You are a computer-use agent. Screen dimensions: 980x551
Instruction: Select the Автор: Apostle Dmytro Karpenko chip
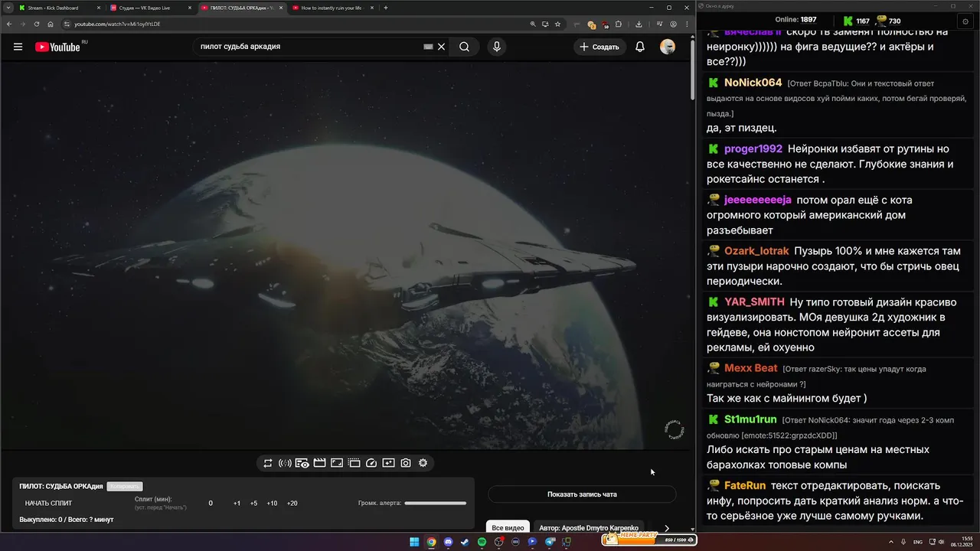(589, 528)
